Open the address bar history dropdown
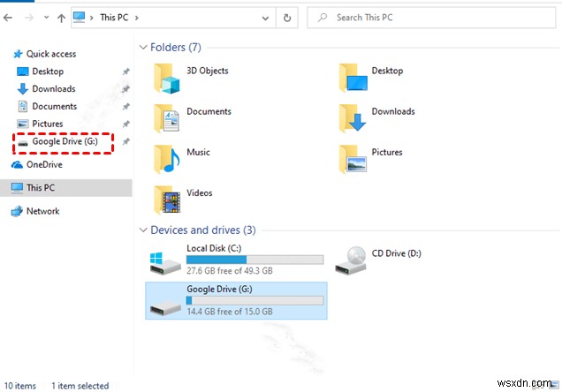 coord(265,18)
